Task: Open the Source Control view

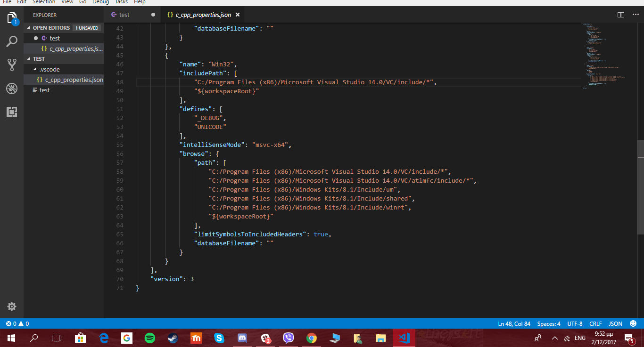Action: pos(12,65)
